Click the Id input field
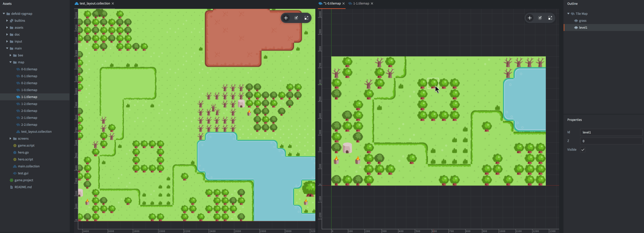The width and height of the screenshot is (644, 233). (611, 132)
